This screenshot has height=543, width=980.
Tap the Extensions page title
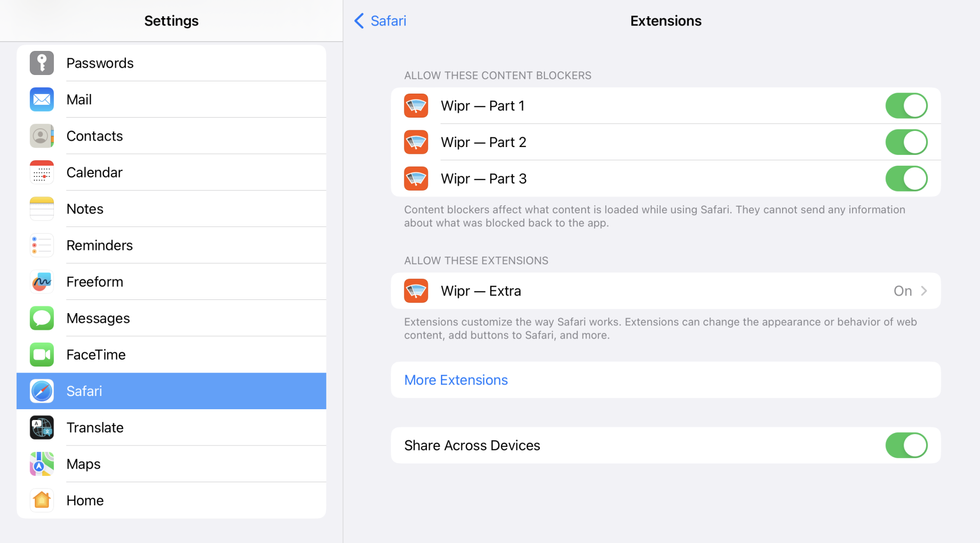665,21
